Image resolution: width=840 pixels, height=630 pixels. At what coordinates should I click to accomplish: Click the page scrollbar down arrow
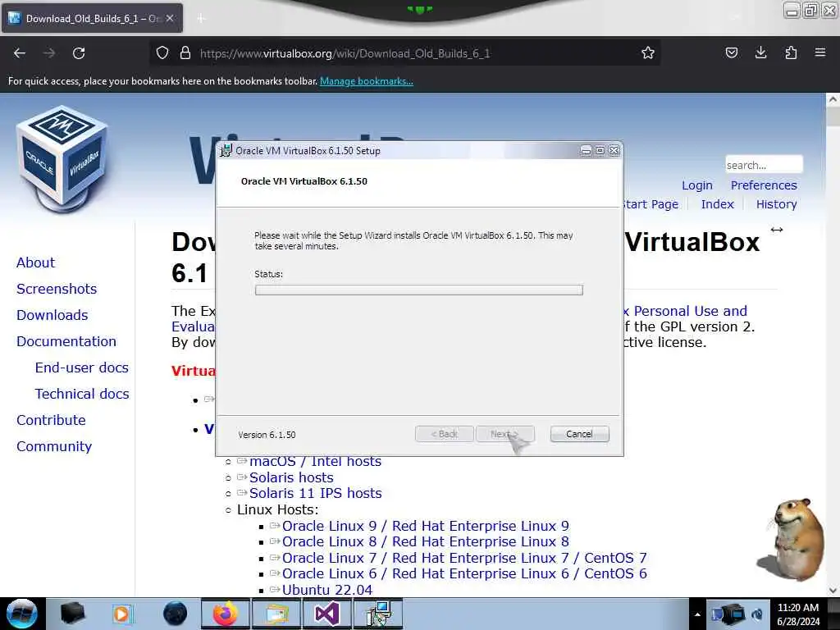point(833,591)
